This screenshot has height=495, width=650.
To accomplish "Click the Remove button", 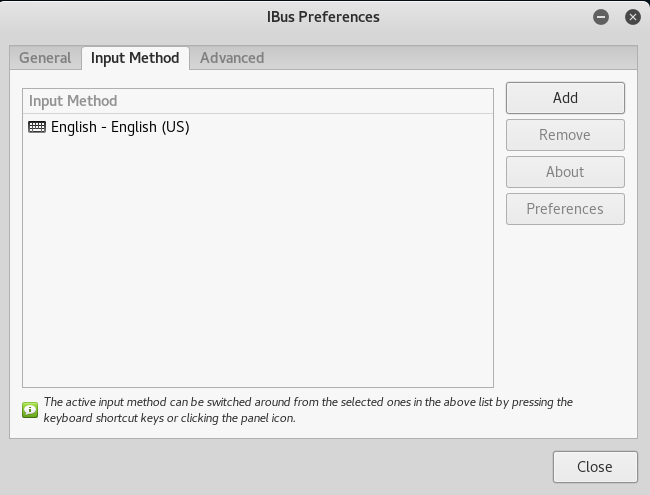I will click(565, 135).
